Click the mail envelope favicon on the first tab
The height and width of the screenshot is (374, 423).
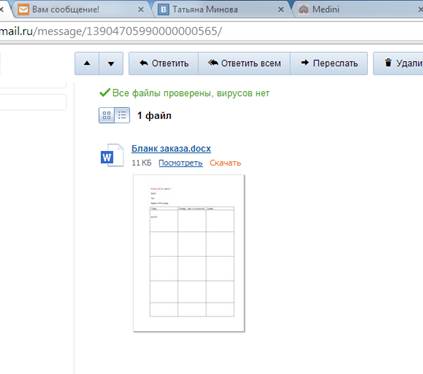coord(23,9)
